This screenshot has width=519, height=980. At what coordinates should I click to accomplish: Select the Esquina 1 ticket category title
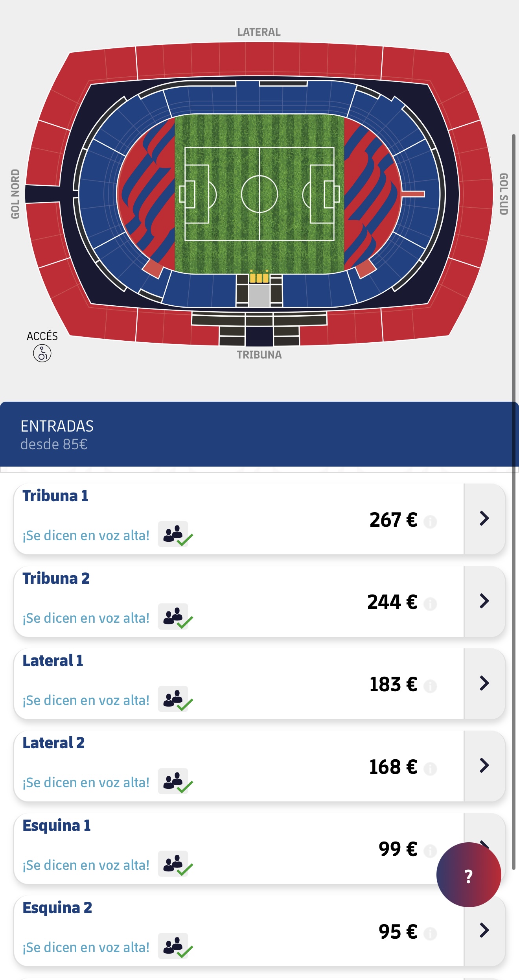pyautogui.click(x=57, y=825)
